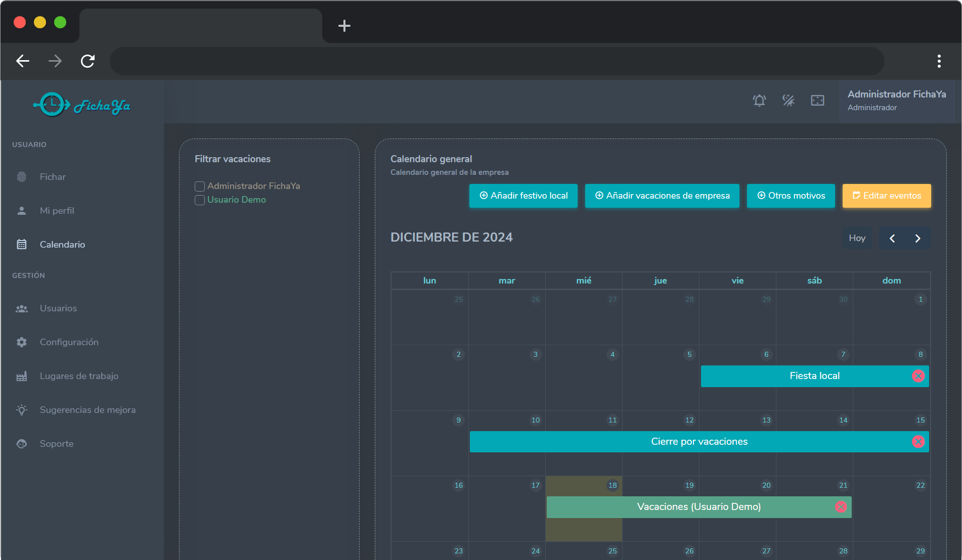This screenshot has height=560, width=962.
Task: Click the fullscreen icon in header
Action: point(817,101)
